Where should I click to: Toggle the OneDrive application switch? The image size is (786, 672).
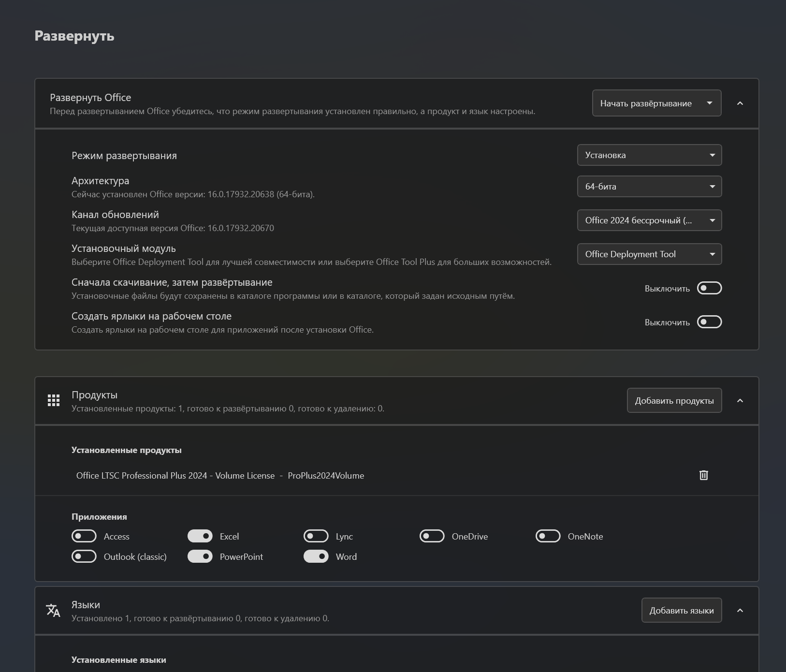[432, 536]
